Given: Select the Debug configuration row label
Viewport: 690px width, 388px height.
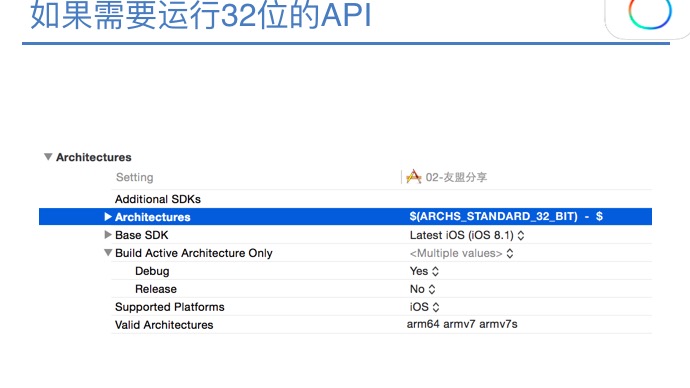Looking at the screenshot, I should click(x=152, y=271).
